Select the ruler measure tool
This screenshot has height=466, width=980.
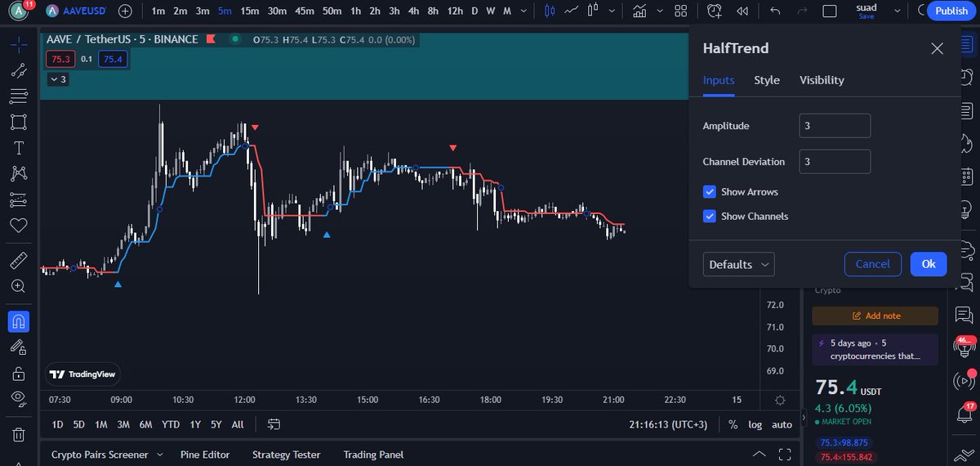pos(18,261)
